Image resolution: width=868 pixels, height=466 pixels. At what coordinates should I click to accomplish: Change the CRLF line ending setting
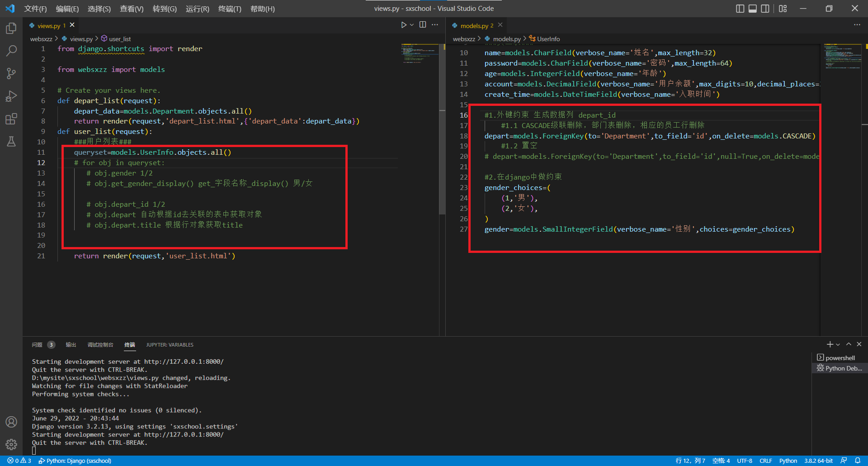pyautogui.click(x=766, y=461)
